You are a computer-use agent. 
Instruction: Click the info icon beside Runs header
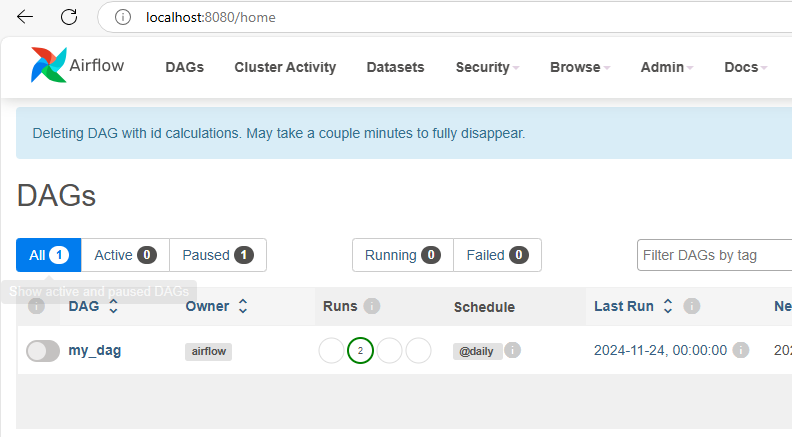(x=372, y=306)
